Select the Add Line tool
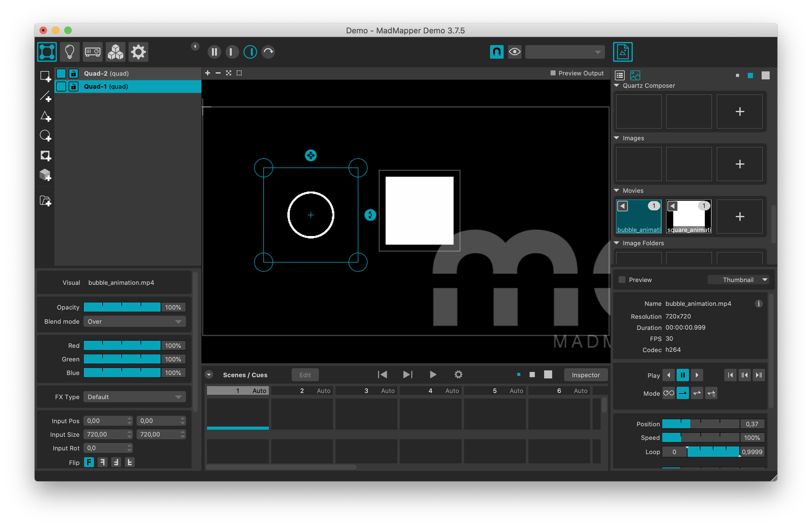 coord(45,96)
